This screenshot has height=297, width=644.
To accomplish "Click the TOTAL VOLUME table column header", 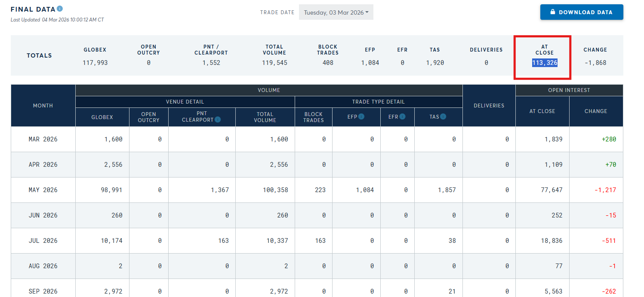I will tap(265, 117).
